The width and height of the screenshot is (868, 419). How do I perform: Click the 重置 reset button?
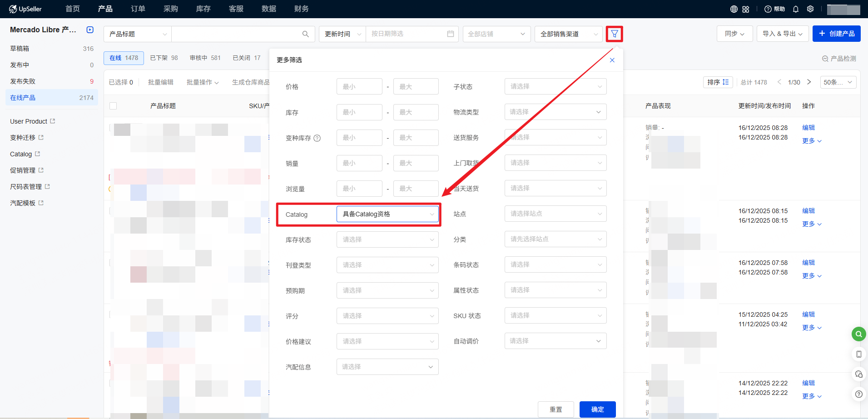pos(556,409)
